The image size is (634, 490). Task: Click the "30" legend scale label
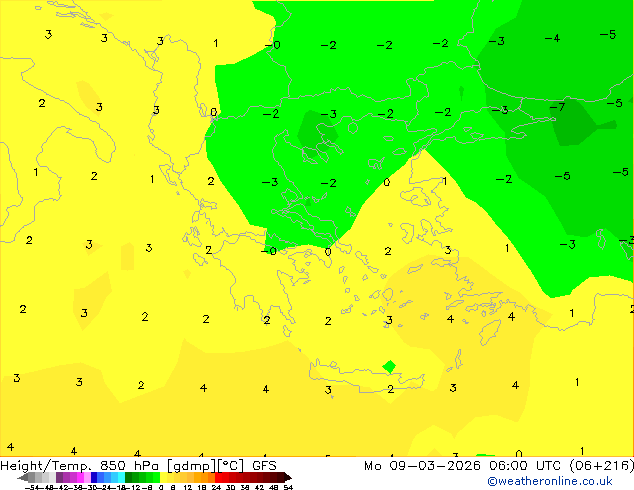(x=230, y=487)
